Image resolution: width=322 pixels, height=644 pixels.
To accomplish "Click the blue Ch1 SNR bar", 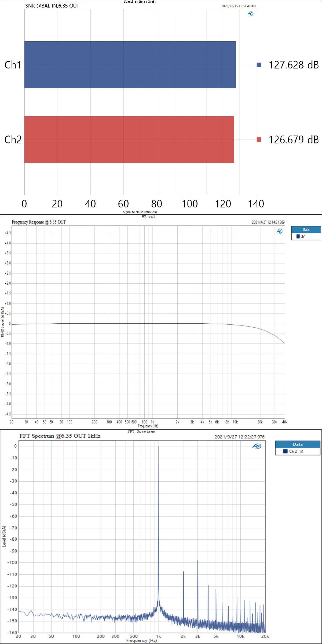I will click(x=130, y=65).
